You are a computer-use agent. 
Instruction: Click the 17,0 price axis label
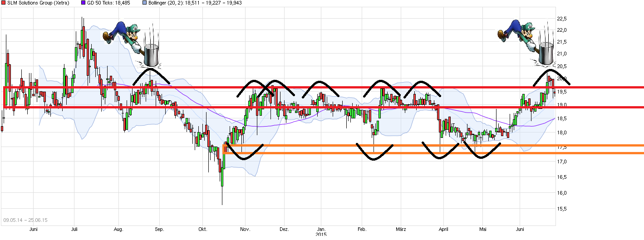(x=561, y=162)
